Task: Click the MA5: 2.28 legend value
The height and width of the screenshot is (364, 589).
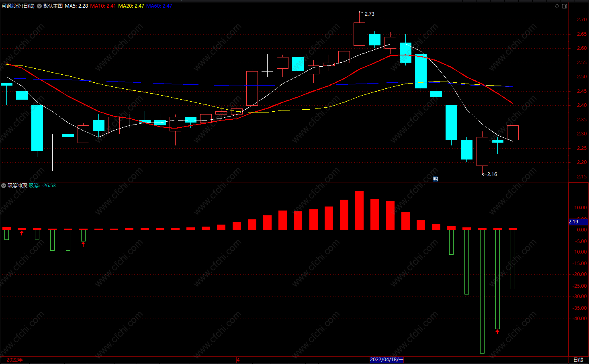Action: click(x=76, y=6)
